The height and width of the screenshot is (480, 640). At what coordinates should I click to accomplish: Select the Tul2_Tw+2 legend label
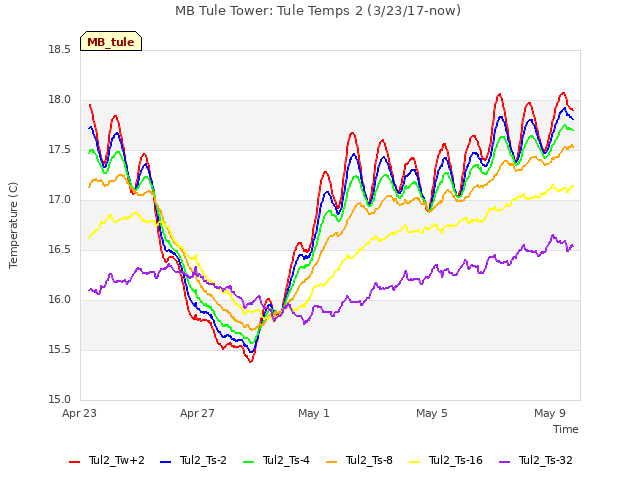[x=117, y=460]
